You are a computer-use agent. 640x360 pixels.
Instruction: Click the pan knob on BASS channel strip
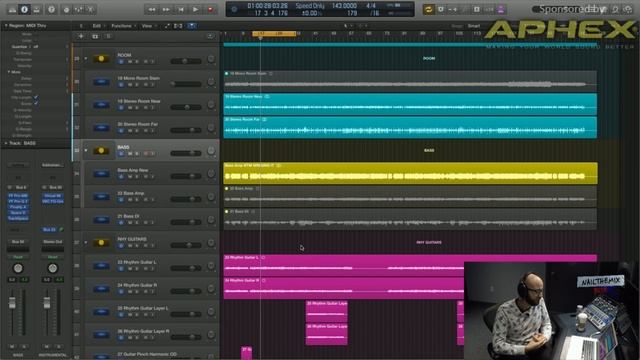[x=18, y=268]
